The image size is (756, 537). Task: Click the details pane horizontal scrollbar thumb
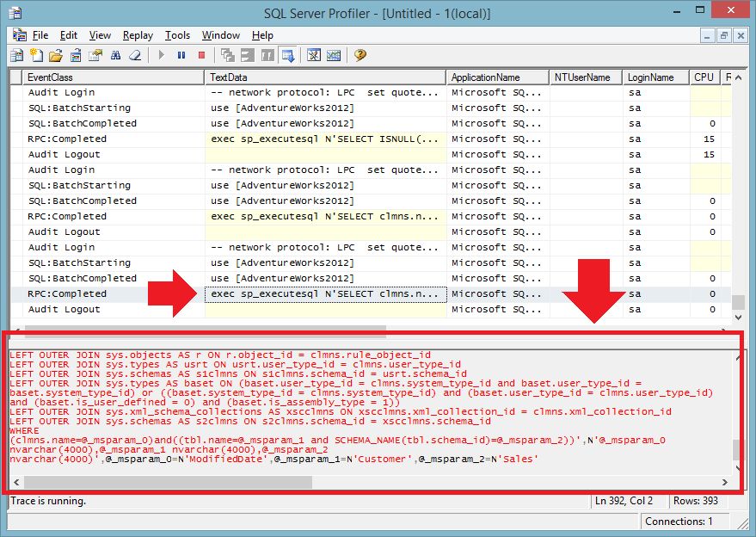pyautogui.click(x=168, y=482)
